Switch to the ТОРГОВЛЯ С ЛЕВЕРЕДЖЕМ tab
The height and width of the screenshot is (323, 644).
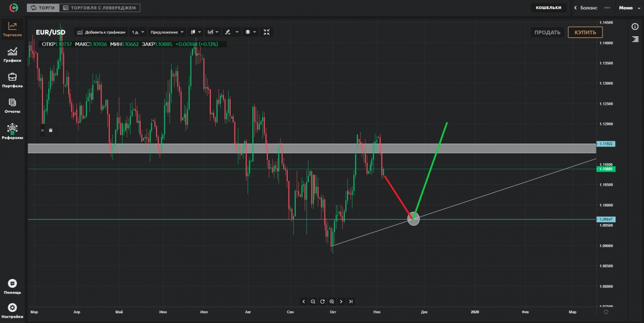coord(100,7)
